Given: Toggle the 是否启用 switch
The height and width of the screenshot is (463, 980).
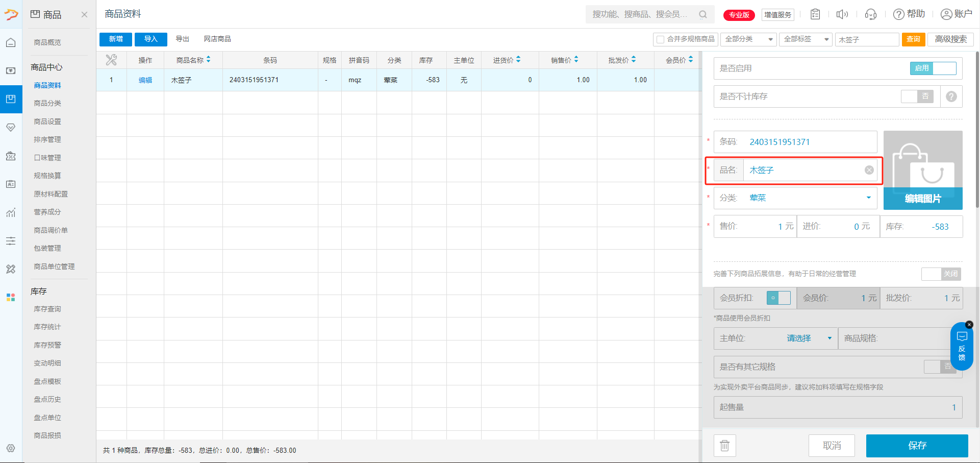Looking at the screenshot, I should pos(933,68).
